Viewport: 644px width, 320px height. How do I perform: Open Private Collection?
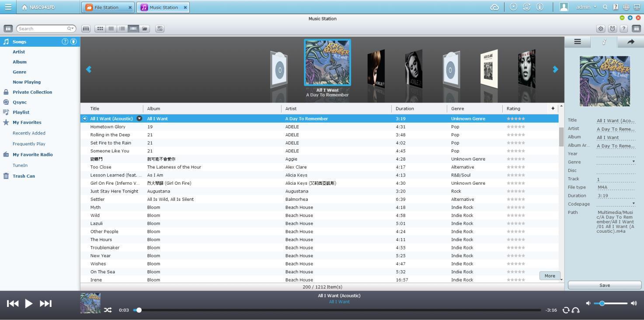click(x=32, y=92)
